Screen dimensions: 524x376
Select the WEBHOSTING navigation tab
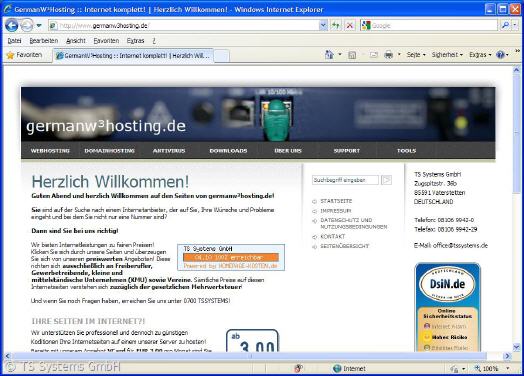[x=50, y=151]
